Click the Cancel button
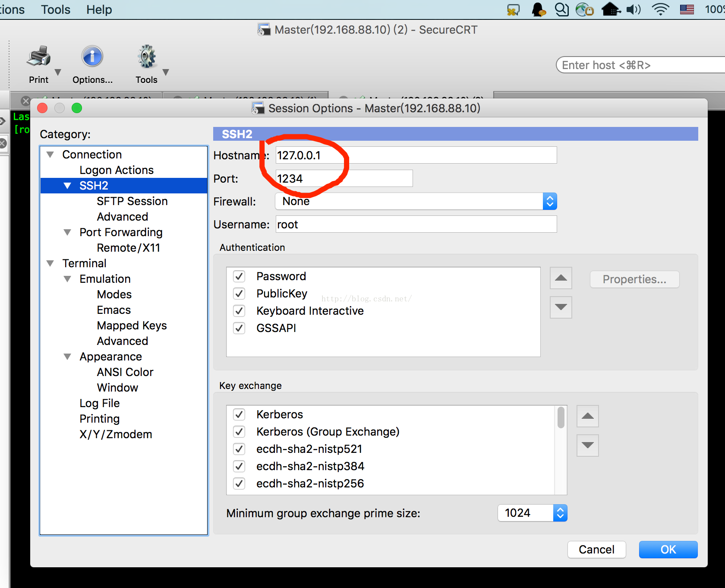 [596, 550]
